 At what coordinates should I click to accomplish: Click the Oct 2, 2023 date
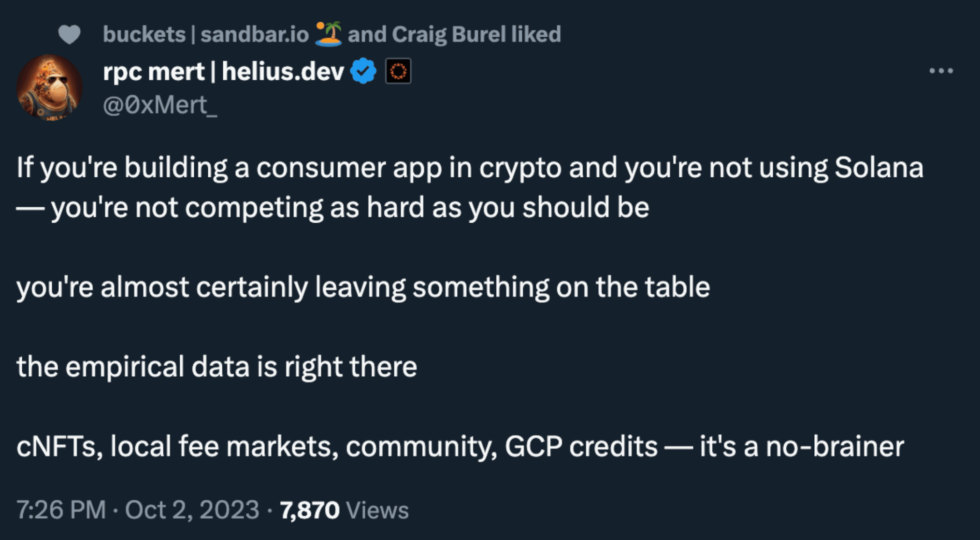coord(192,510)
